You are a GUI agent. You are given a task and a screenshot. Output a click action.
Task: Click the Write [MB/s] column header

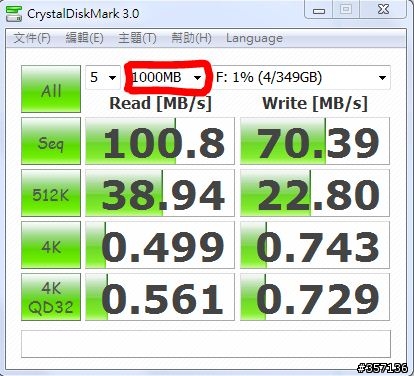pos(315,103)
